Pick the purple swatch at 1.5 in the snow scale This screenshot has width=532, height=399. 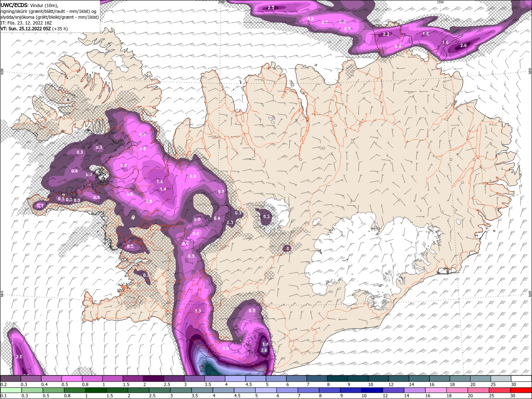pyautogui.click(x=133, y=379)
